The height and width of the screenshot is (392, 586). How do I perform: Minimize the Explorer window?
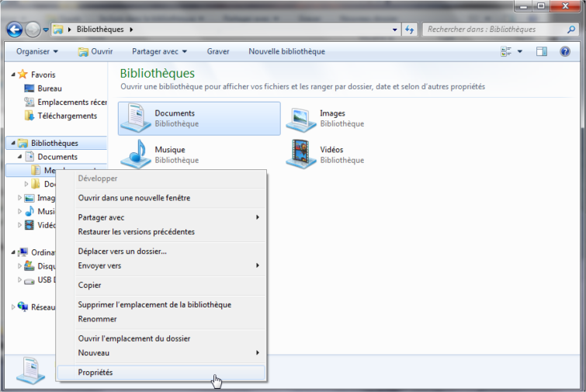pyautogui.click(x=524, y=6)
